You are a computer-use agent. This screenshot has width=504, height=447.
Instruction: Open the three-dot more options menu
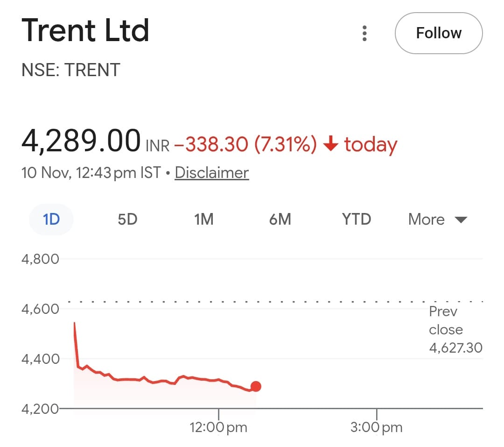(x=364, y=33)
